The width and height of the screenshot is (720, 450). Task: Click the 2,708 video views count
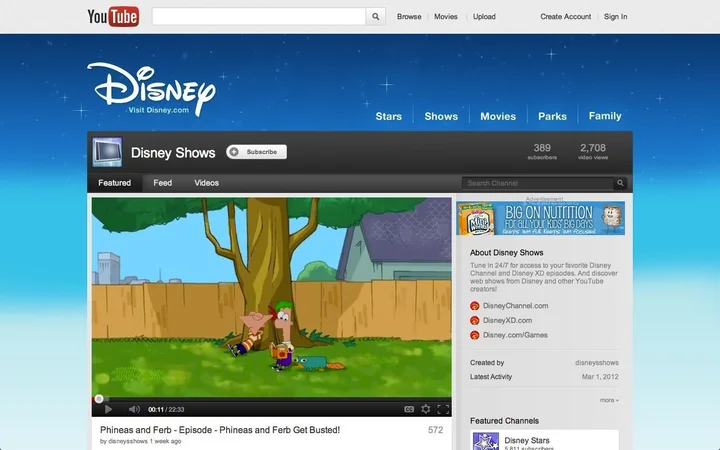(x=592, y=151)
